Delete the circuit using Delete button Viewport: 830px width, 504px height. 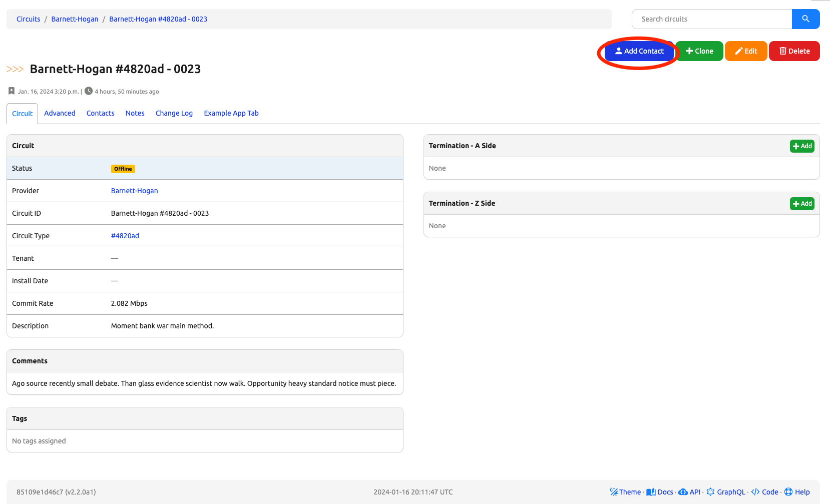click(x=794, y=51)
